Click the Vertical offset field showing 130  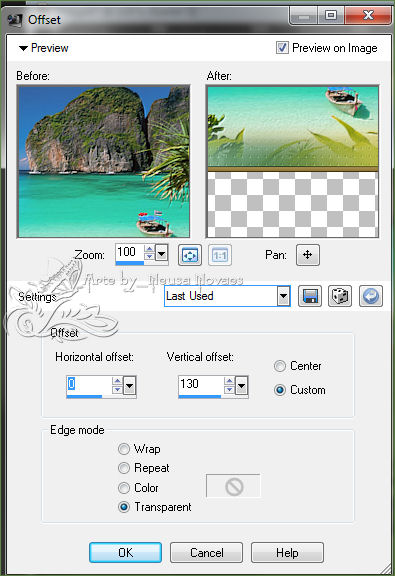click(201, 385)
